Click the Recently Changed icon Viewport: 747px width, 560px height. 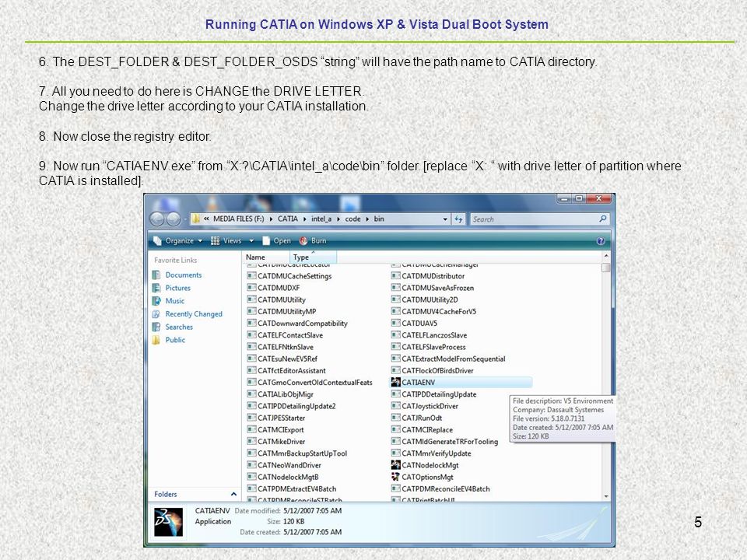point(156,313)
